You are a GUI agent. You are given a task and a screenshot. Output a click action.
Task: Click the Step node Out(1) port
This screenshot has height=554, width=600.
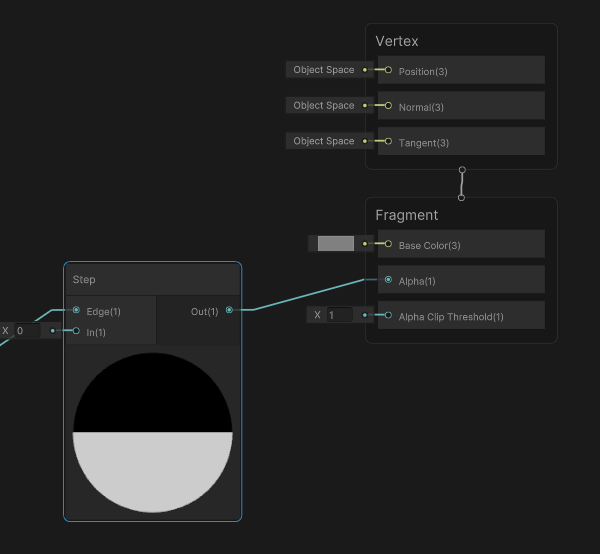(x=229, y=311)
